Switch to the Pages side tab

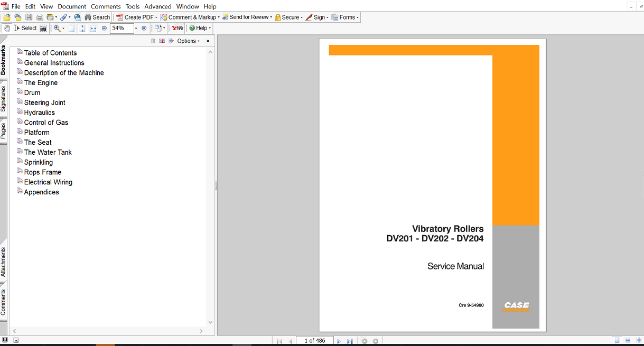(x=4, y=132)
